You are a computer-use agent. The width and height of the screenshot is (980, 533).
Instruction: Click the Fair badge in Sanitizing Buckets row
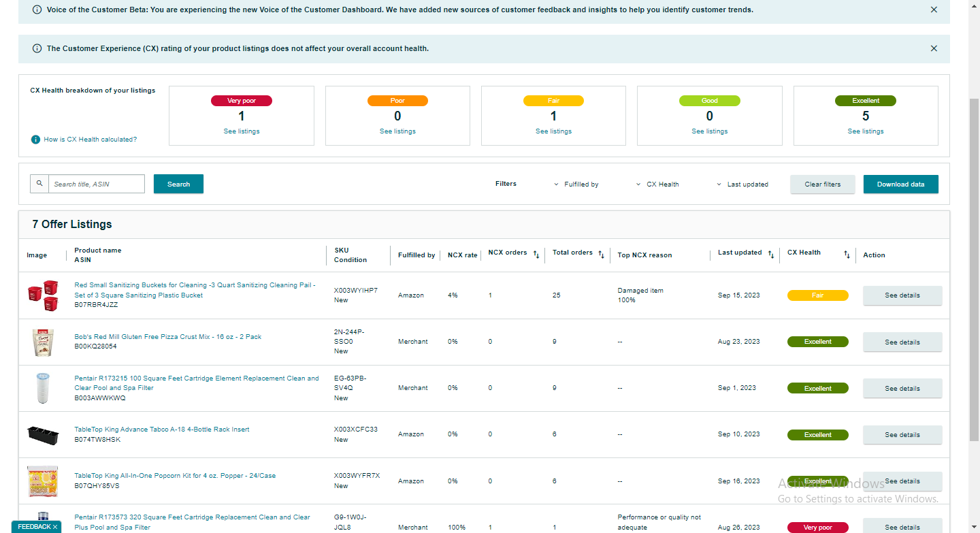pos(818,295)
